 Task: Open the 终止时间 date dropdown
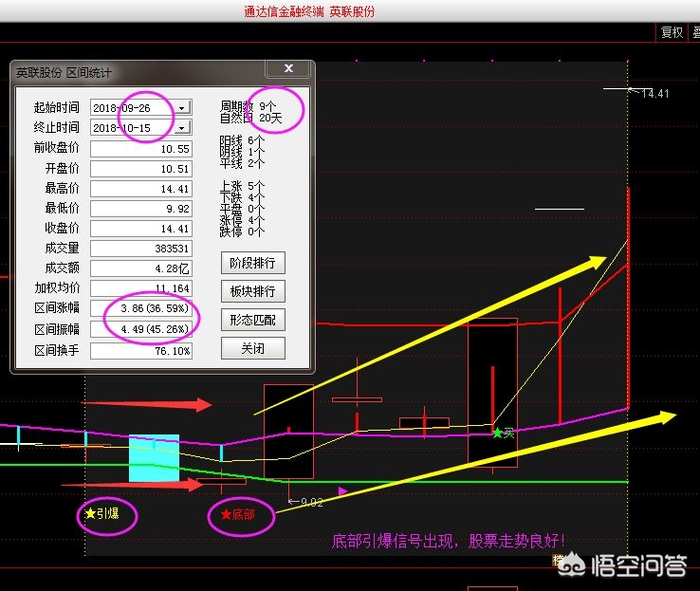(x=182, y=127)
